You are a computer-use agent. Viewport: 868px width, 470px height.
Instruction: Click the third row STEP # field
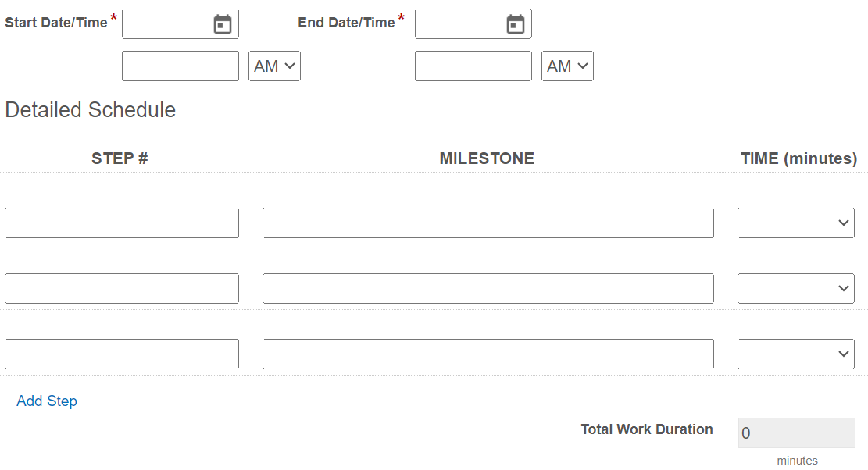122,354
